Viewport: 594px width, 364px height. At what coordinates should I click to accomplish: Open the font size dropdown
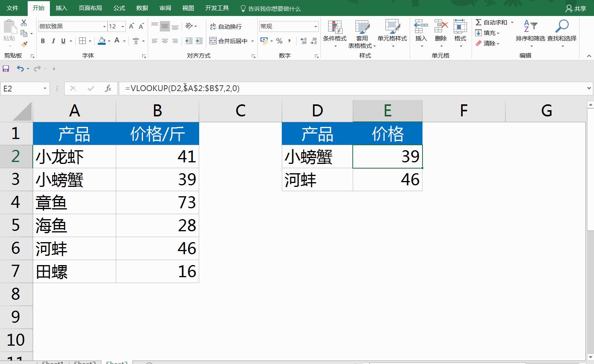pos(122,26)
